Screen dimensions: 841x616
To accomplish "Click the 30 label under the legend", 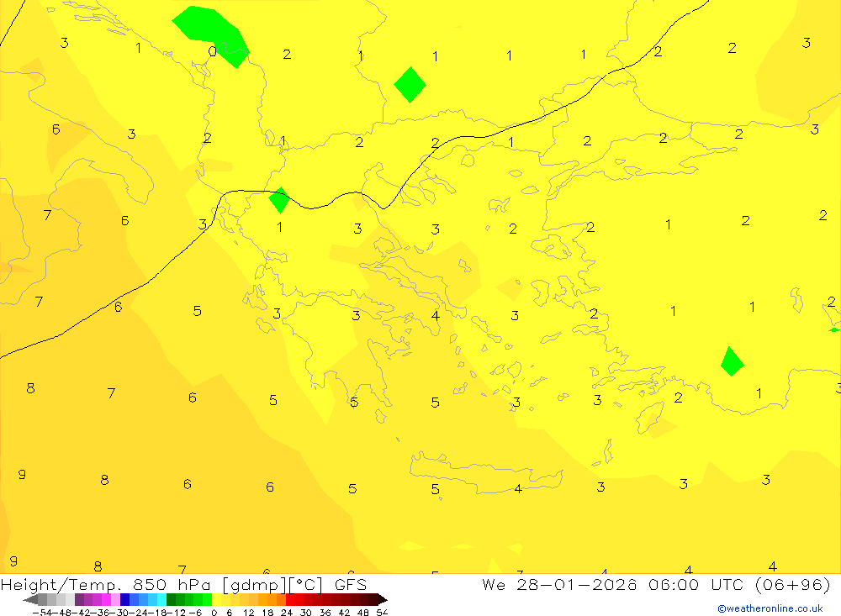I will pos(306,613).
